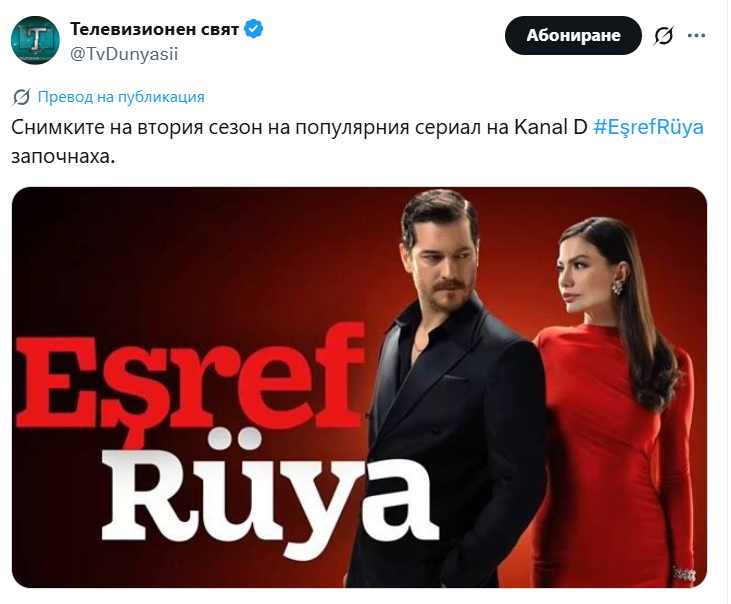Click the dark red poster background

186,256
